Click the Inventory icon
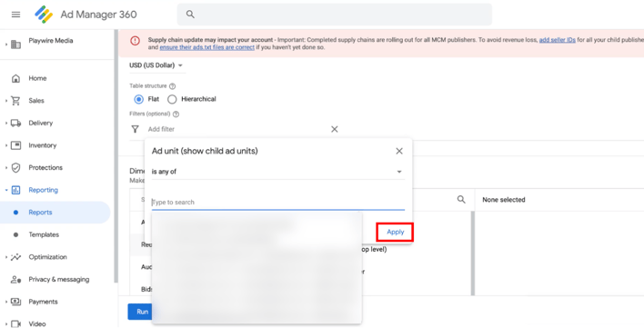644x328 pixels. pos(15,145)
